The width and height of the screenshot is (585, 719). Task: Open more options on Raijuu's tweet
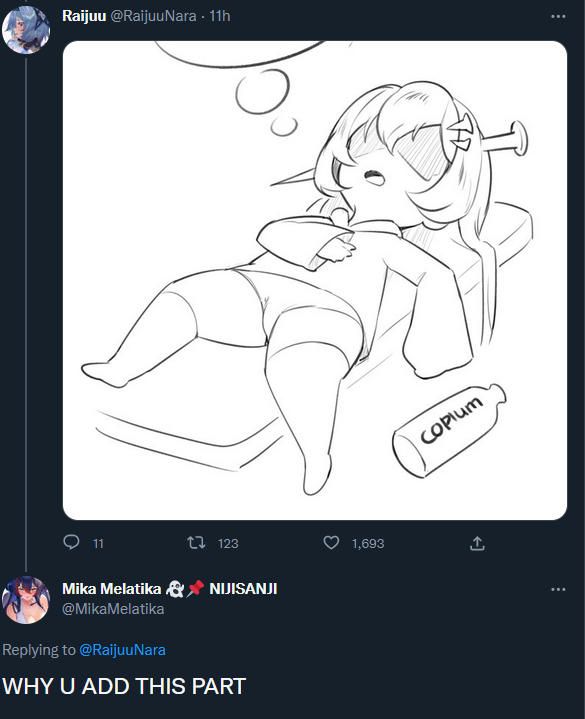[558, 17]
